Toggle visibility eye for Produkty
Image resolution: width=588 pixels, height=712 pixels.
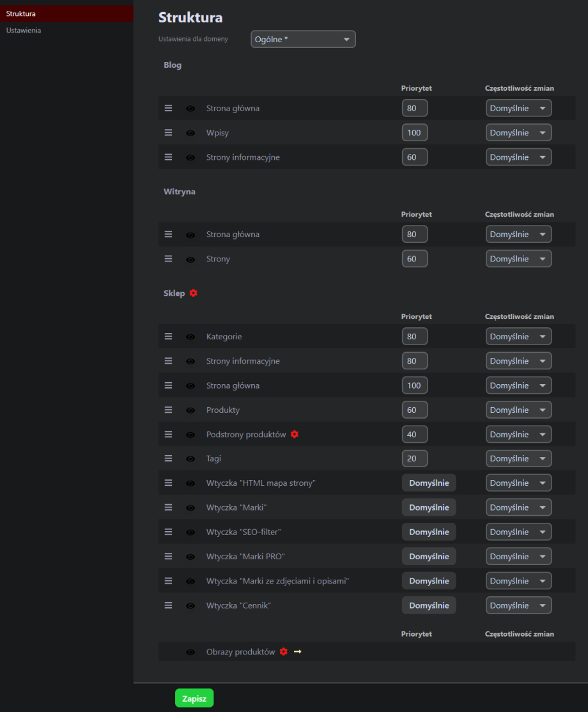190,410
